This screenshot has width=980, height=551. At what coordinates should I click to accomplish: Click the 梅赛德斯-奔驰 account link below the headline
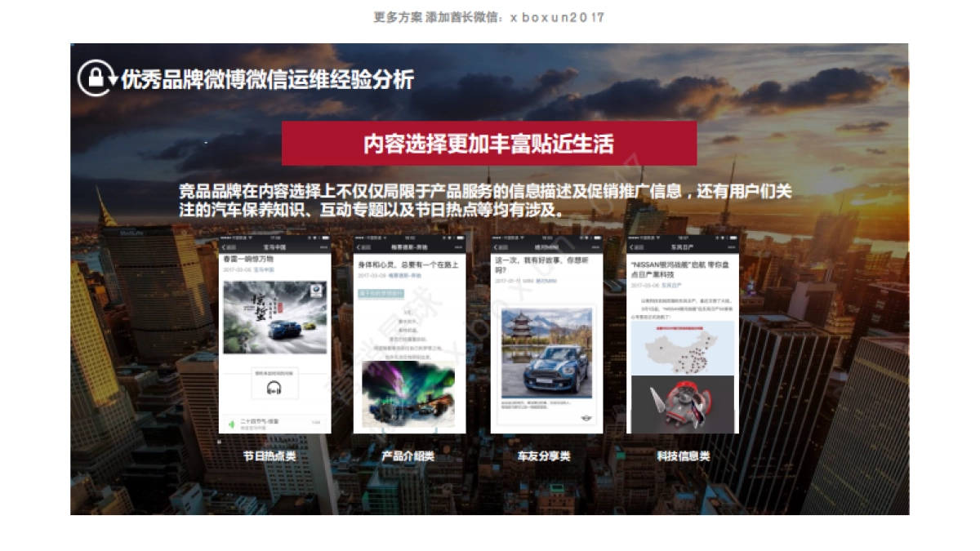click(404, 276)
